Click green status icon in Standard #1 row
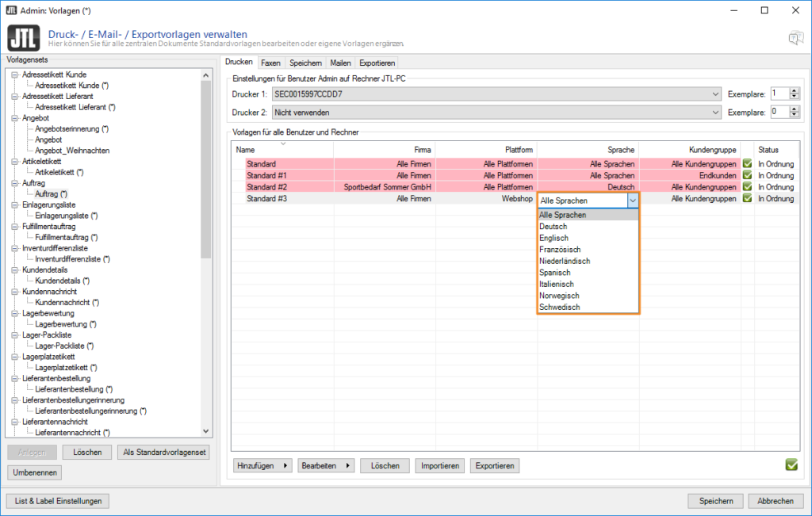Screen dimensions: 812x516 [x=747, y=175]
